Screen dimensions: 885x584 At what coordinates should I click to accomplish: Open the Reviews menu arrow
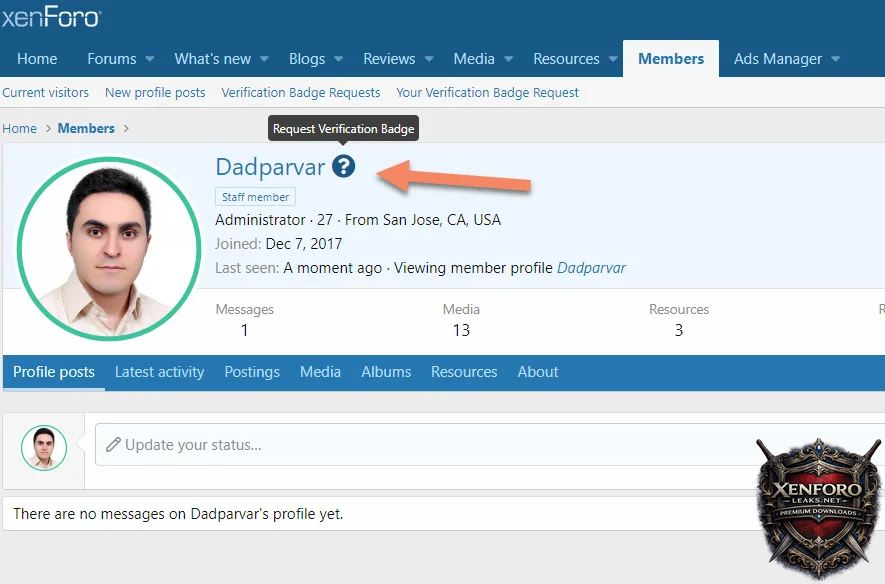428,59
